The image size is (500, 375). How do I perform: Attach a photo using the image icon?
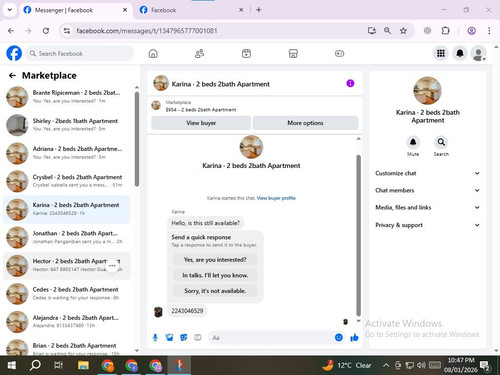click(170, 338)
